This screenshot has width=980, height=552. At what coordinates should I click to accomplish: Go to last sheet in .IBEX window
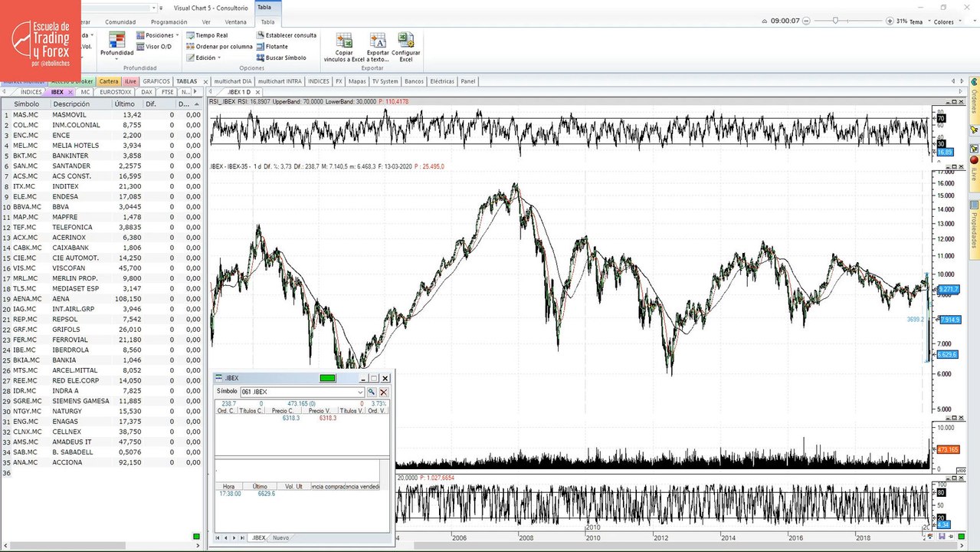click(x=243, y=538)
